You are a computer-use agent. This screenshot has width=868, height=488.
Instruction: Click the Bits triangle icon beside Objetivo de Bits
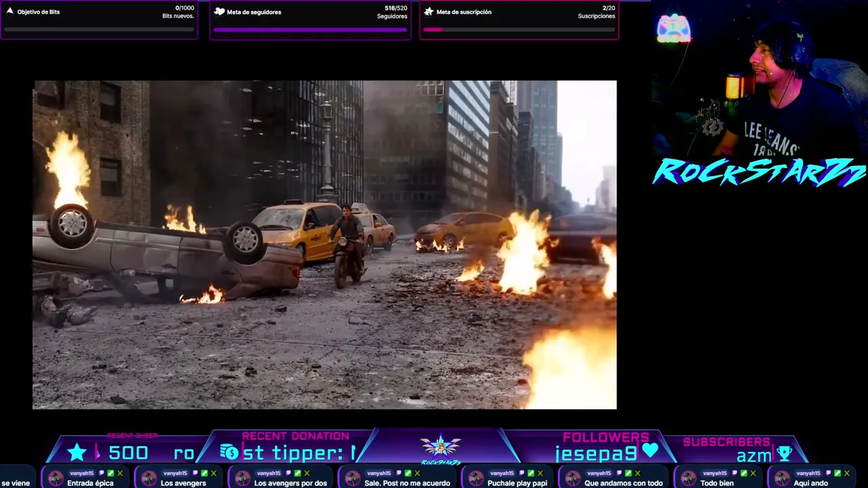pos(9,12)
